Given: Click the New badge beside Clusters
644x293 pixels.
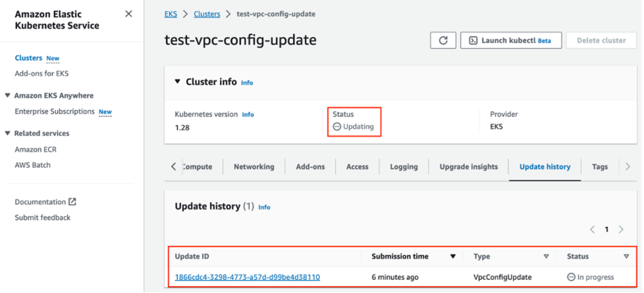Looking at the screenshot, I should 53,58.
